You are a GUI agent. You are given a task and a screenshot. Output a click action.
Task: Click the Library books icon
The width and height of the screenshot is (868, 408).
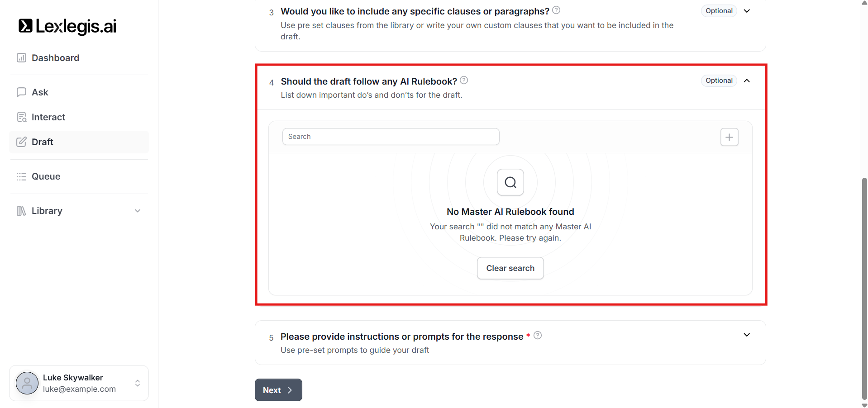click(21, 211)
